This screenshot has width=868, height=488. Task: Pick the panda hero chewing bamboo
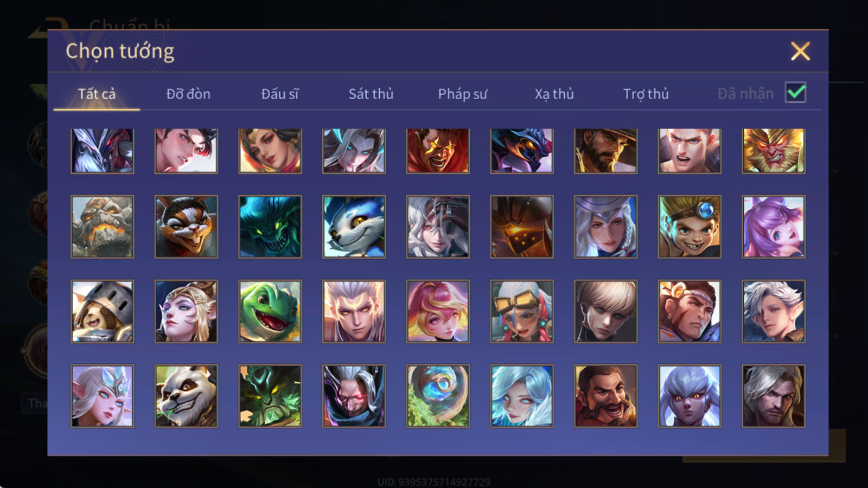point(186,396)
